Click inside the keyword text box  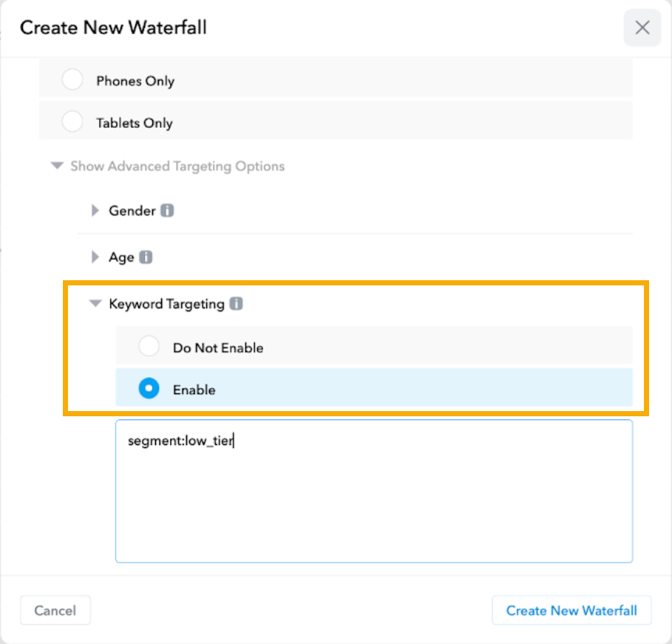373,503
